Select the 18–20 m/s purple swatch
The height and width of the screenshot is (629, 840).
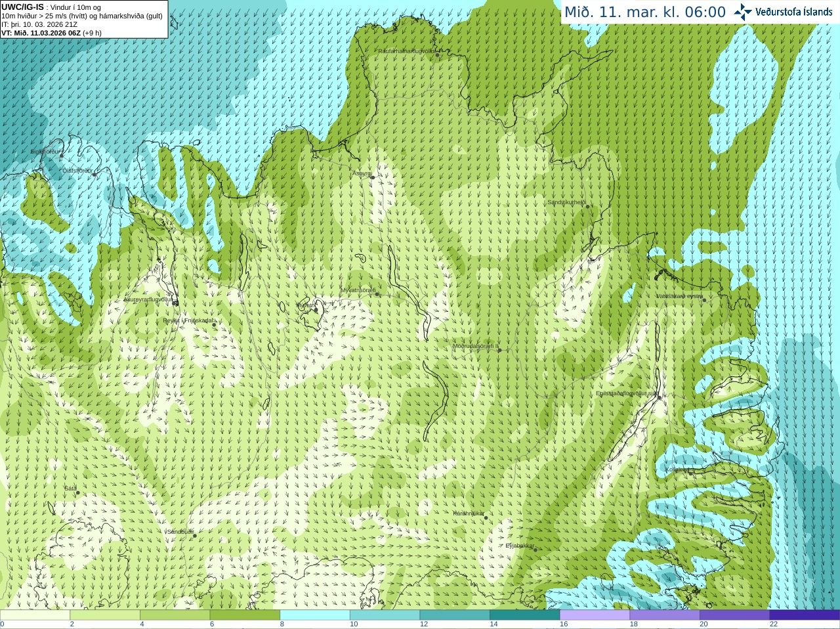665,615
